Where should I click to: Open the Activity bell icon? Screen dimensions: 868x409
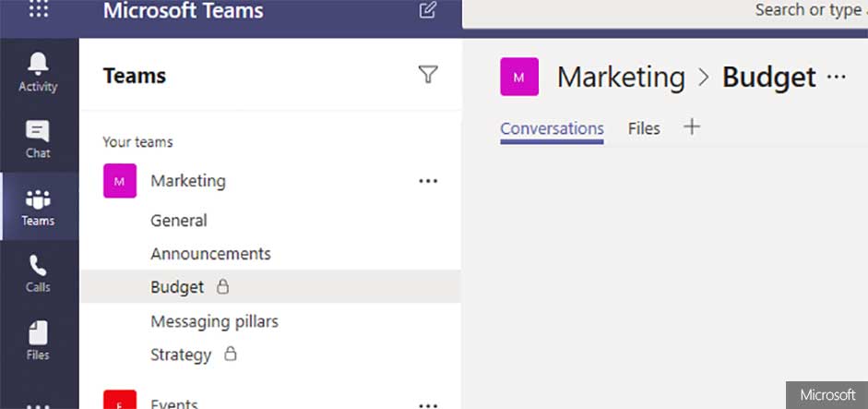38,72
